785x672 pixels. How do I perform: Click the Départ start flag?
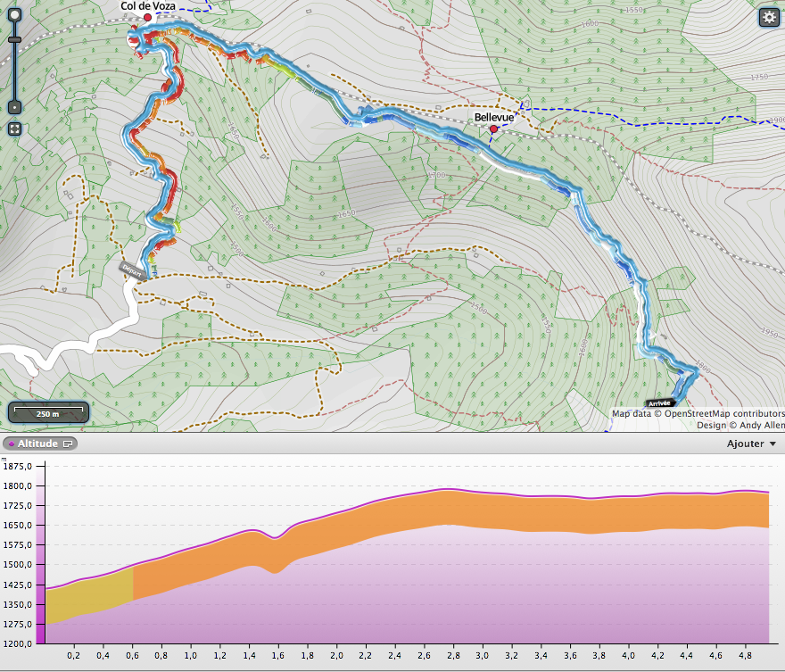[131, 267]
